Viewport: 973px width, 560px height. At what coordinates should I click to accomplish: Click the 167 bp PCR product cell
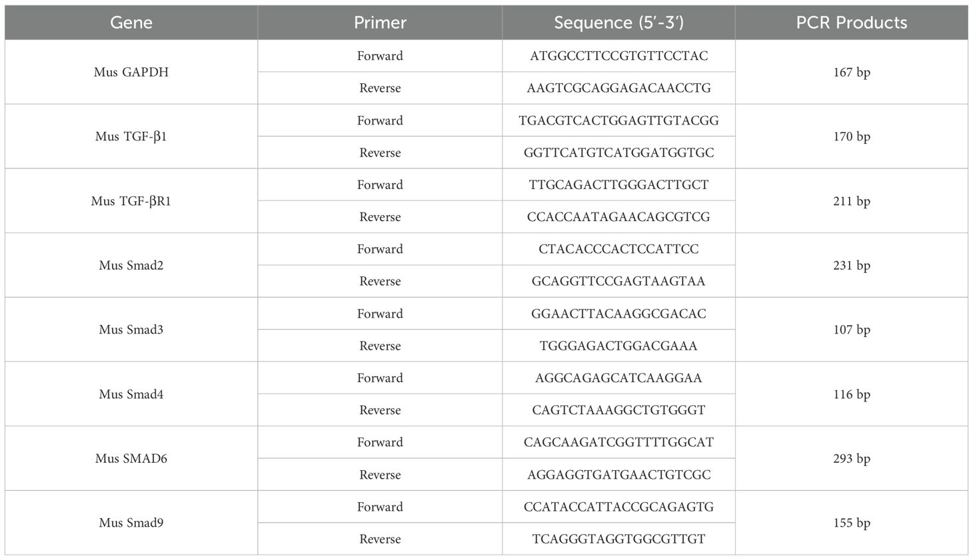pyautogui.click(x=851, y=72)
